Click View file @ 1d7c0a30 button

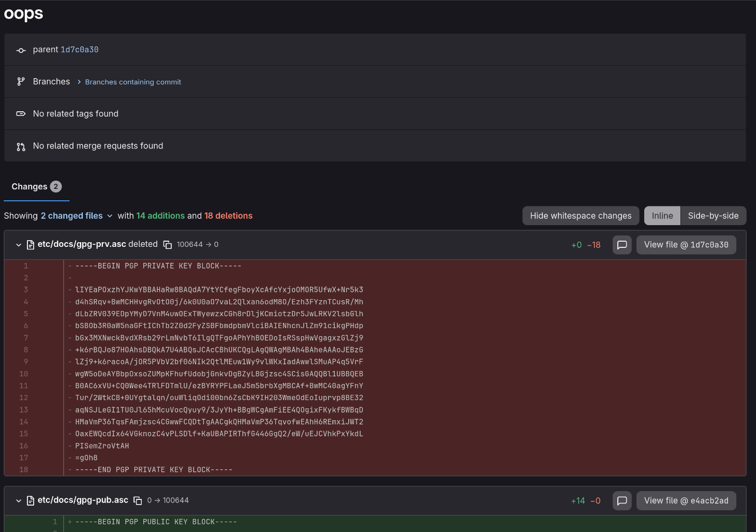[686, 245]
